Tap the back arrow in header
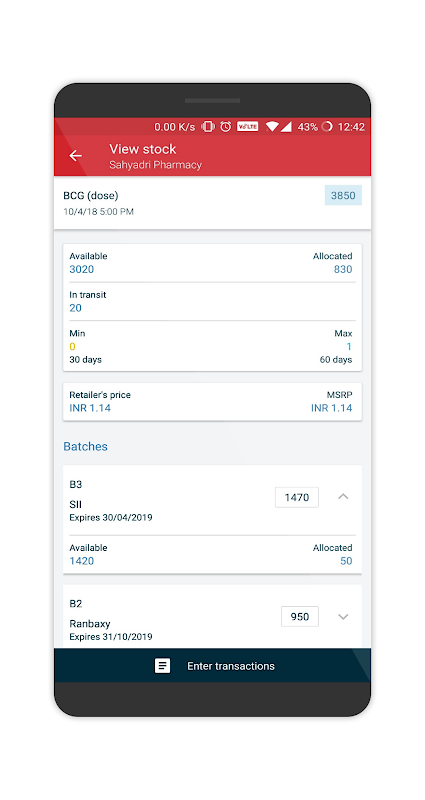The image size is (425, 800). (76, 156)
